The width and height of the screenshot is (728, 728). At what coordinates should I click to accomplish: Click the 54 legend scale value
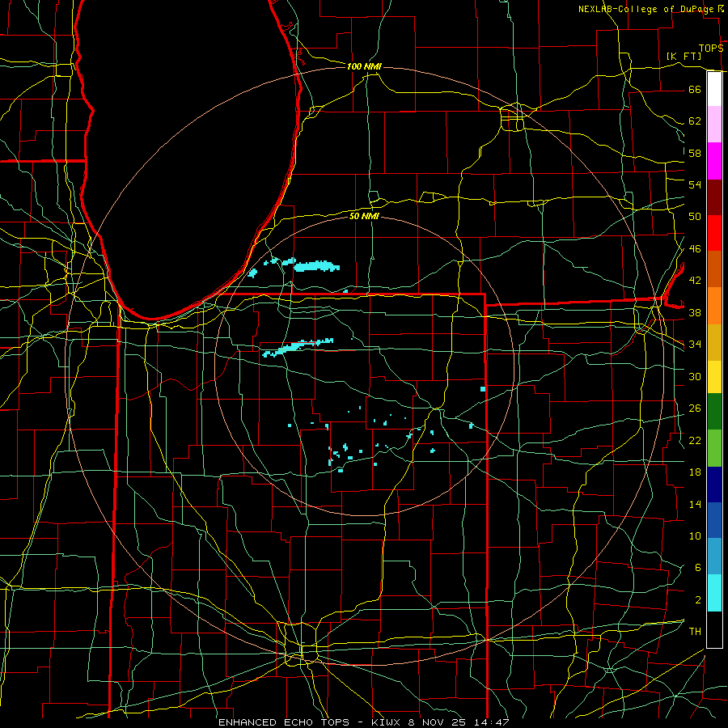click(695, 184)
